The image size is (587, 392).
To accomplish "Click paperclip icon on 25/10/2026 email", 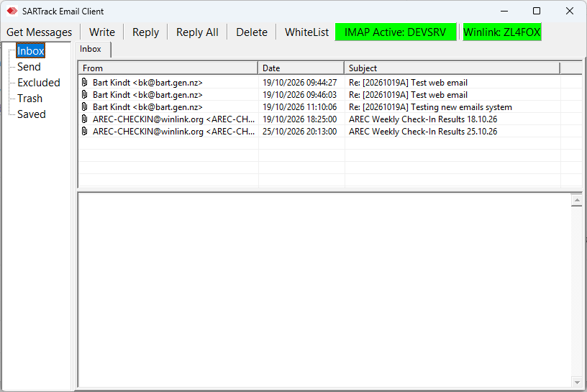I will point(85,132).
